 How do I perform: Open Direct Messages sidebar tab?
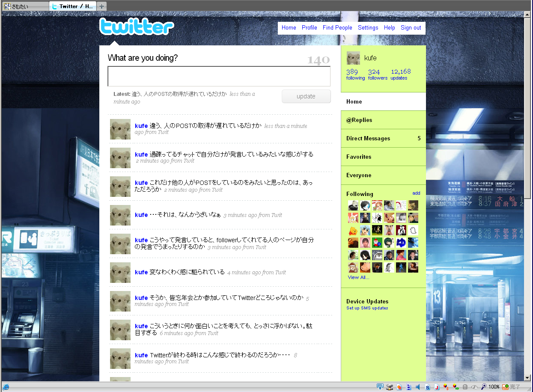coord(383,138)
